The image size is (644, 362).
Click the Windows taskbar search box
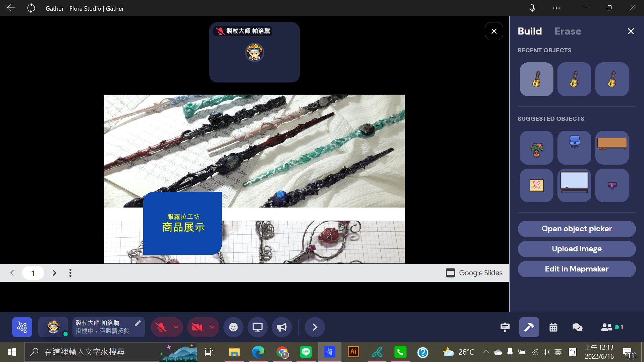click(111, 352)
